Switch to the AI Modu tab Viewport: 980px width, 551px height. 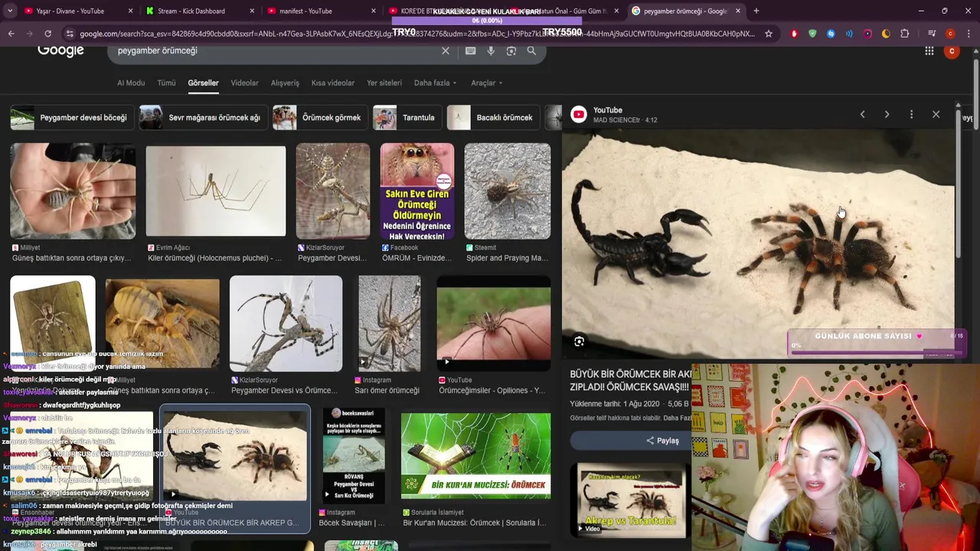coord(131,83)
